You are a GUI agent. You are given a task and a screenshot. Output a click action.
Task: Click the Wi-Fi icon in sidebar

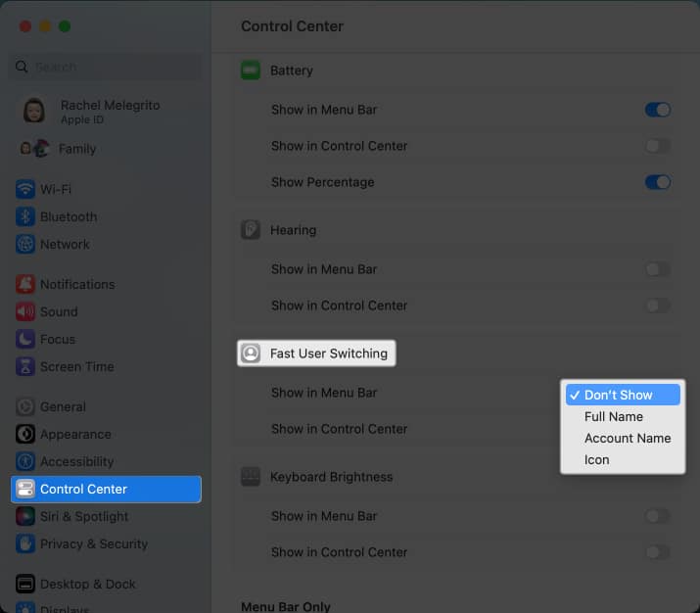click(x=25, y=189)
